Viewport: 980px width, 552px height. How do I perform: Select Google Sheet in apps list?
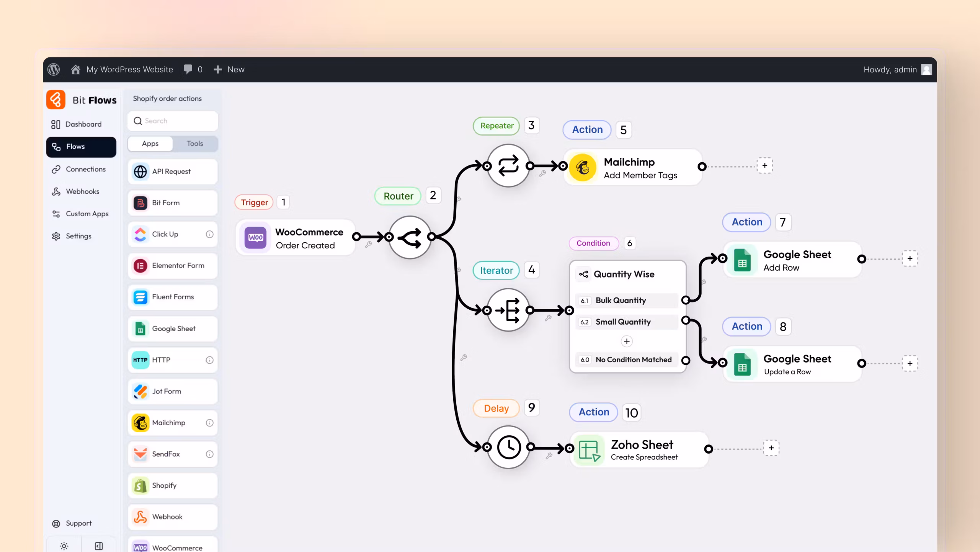click(x=173, y=328)
